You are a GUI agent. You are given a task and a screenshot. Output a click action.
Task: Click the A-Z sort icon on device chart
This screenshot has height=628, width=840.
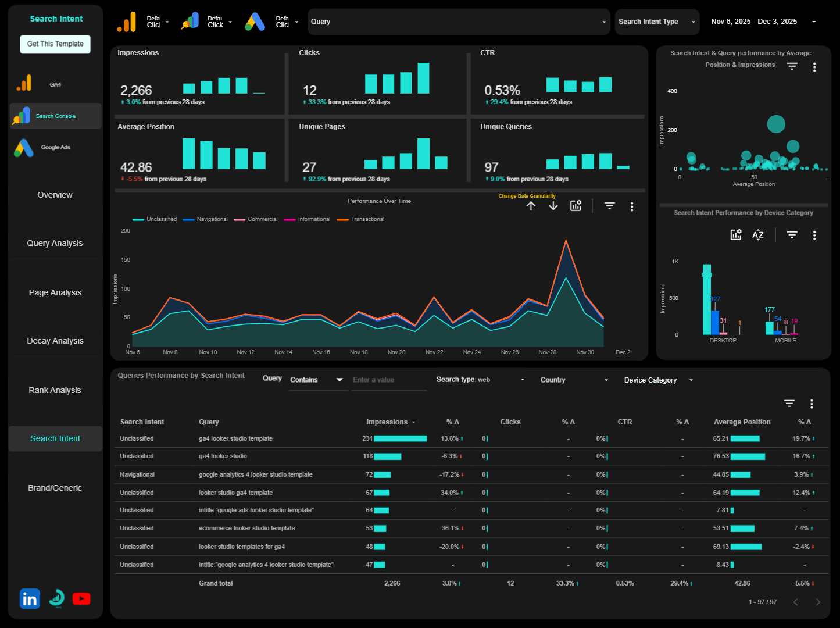[758, 235]
